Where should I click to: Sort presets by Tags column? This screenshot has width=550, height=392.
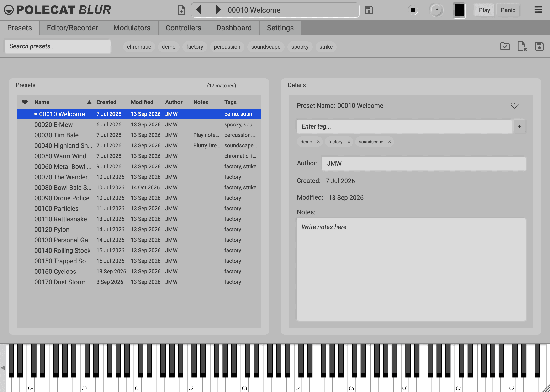(230, 102)
